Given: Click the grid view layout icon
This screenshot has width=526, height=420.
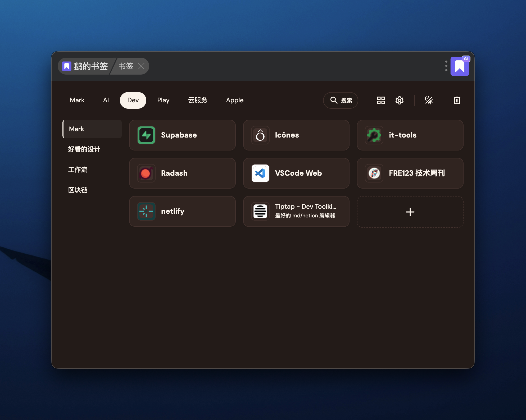Looking at the screenshot, I should pos(381,100).
